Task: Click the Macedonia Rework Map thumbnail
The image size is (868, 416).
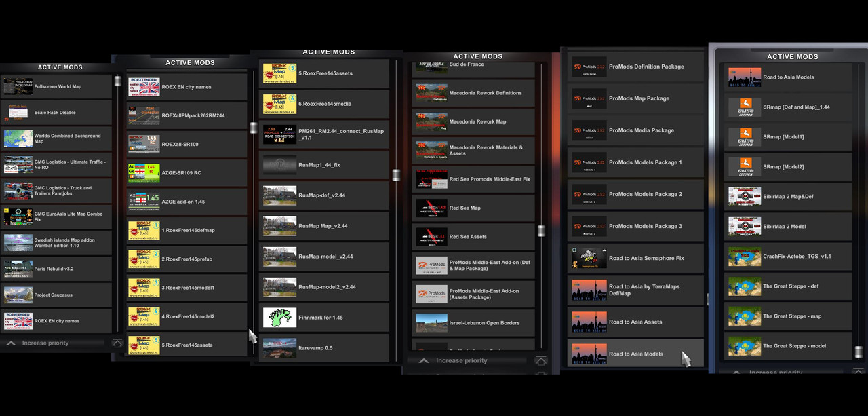Action: point(431,121)
